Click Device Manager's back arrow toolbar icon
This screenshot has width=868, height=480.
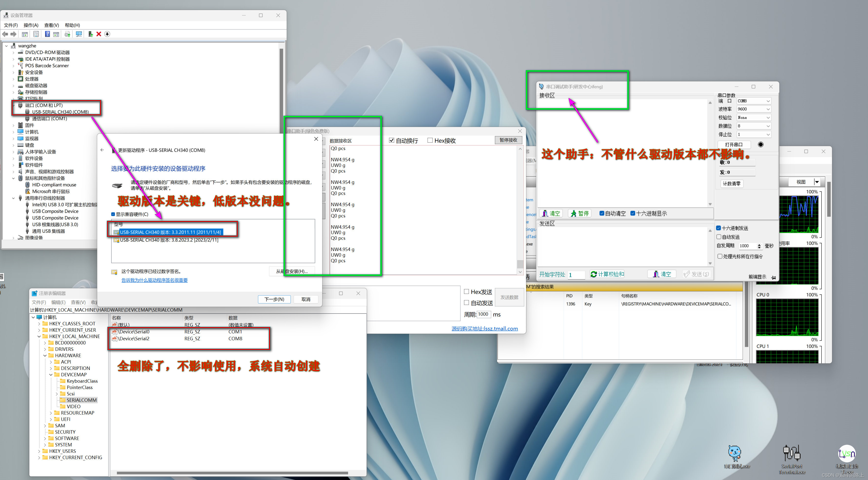point(5,34)
